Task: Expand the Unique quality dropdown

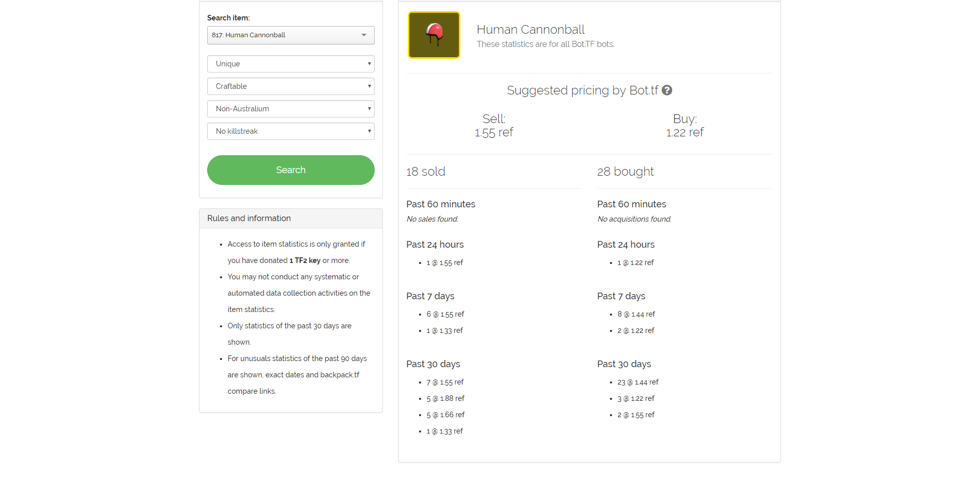Action: coord(290,64)
